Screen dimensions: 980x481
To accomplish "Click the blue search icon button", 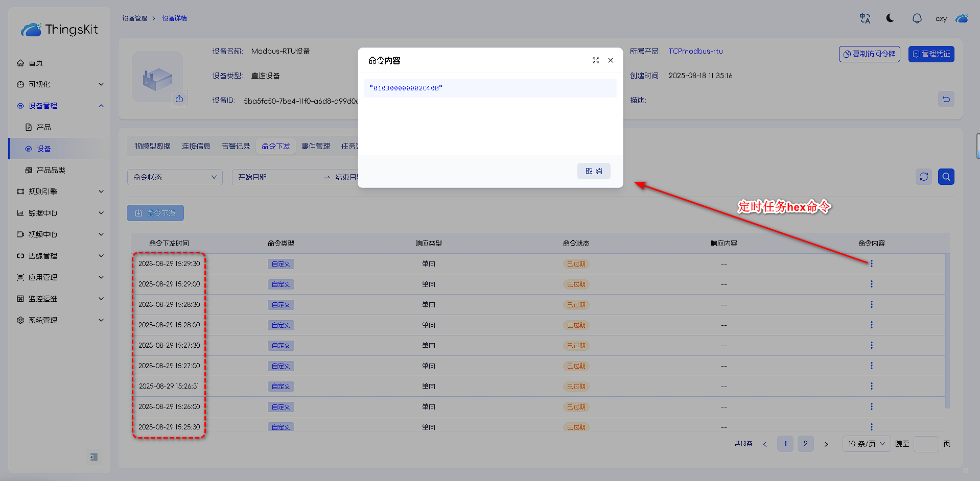I will 946,177.
